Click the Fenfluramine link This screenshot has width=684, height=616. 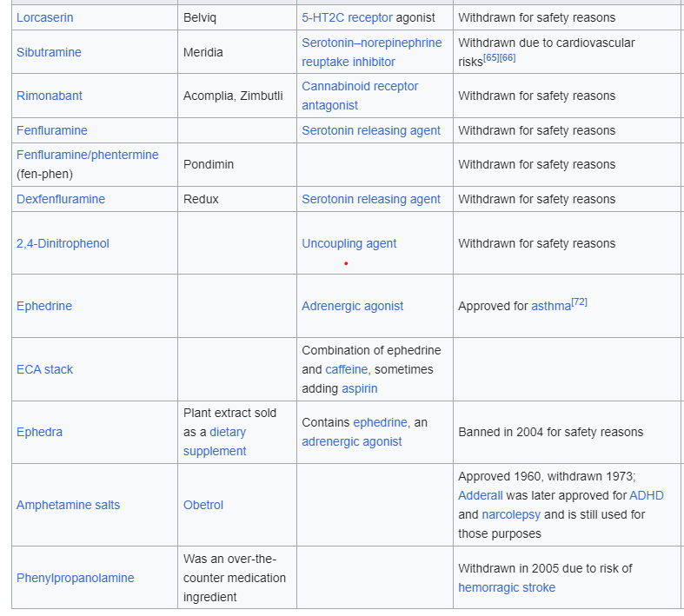(52, 130)
